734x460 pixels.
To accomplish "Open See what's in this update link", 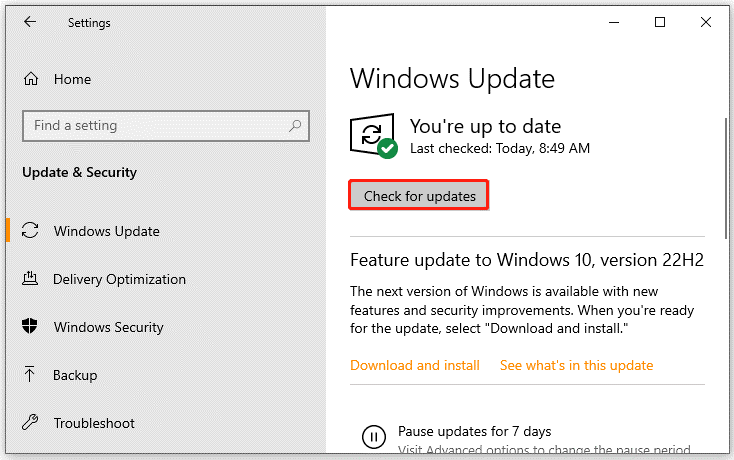I will (x=576, y=365).
